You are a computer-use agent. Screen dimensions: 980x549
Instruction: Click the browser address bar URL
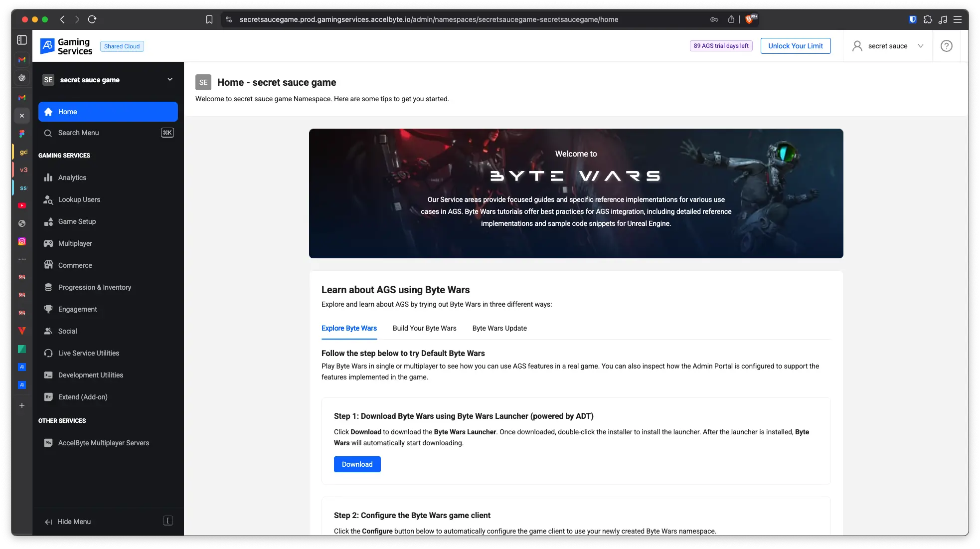point(429,19)
